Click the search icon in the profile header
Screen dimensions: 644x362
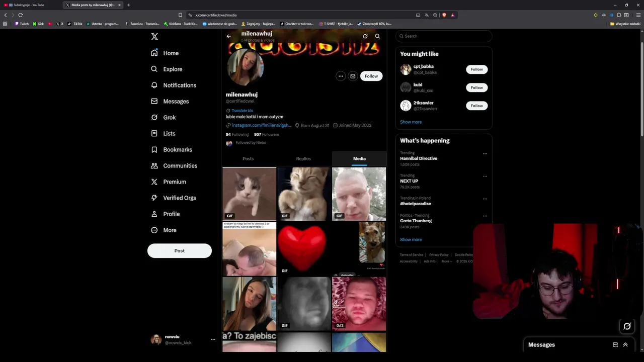point(377,36)
